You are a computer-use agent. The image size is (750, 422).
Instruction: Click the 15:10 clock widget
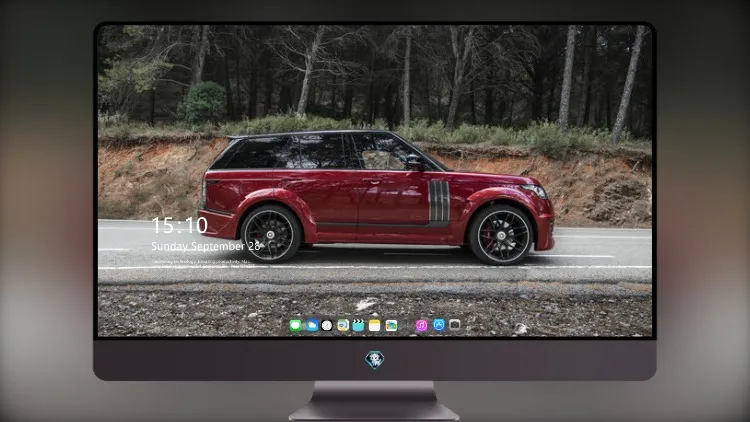pos(179,225)
